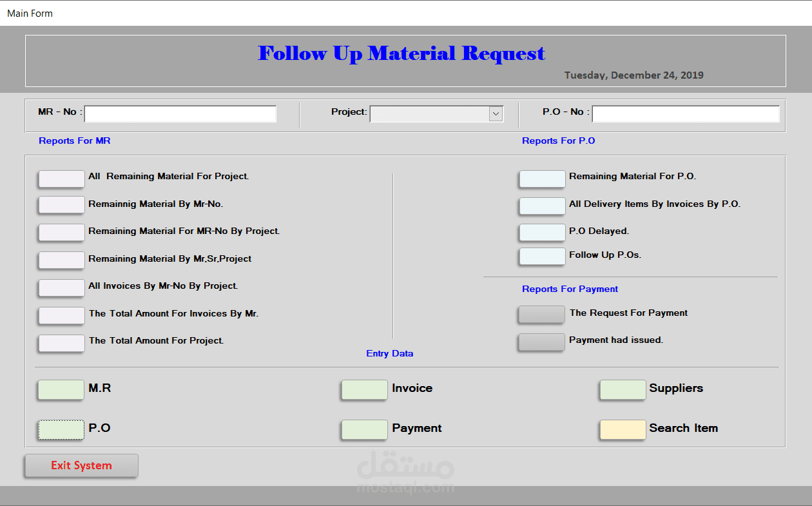This screenshot has width=812, height=506.
Task: Click the P.O entry data button
Action: [61, 429]
